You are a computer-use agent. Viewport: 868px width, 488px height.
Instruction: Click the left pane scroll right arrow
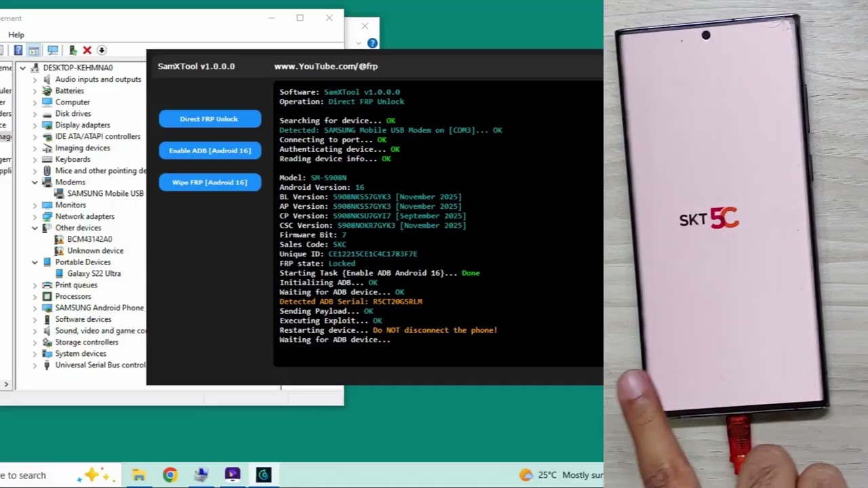[6, 384]
